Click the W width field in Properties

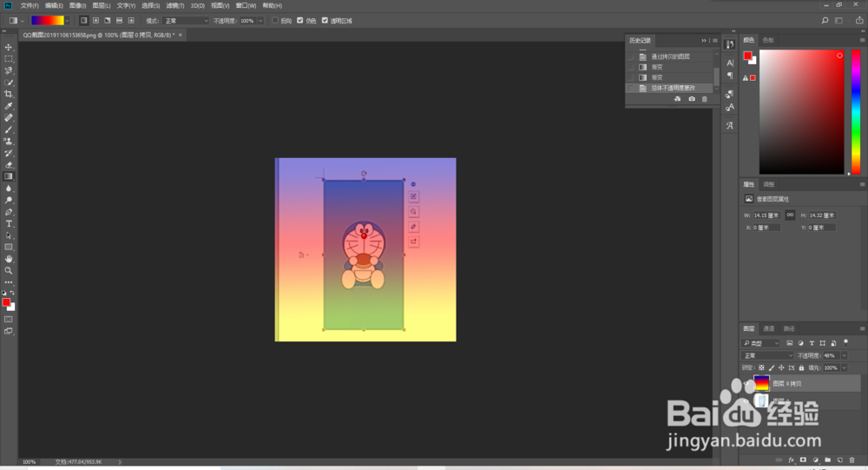point(766,215)
